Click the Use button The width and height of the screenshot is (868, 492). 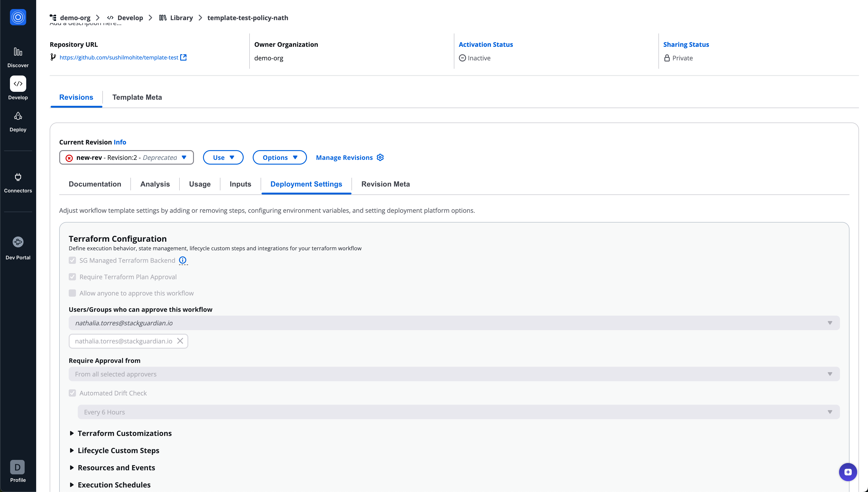[x=223, y=157]
